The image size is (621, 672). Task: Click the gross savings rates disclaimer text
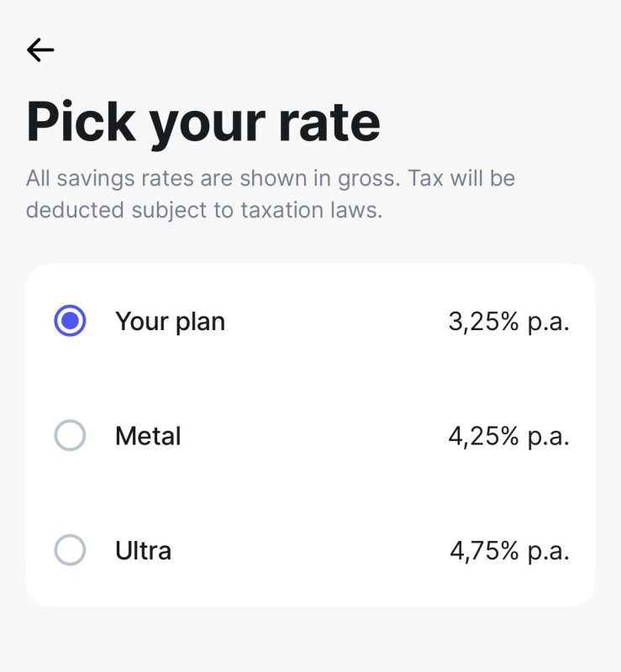tap(270, 179)
